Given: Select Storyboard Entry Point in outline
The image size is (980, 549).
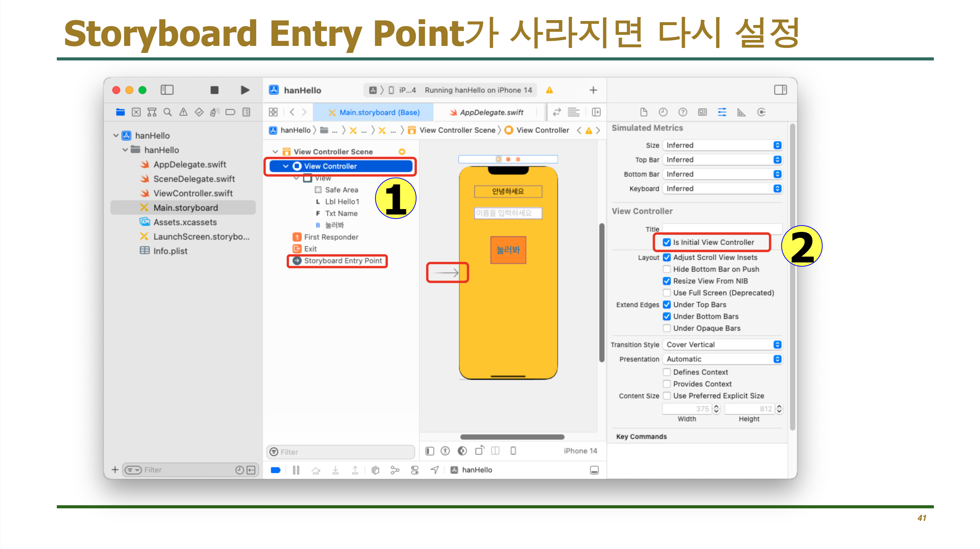Looking at the screenshot, I should tap(342, 261).
